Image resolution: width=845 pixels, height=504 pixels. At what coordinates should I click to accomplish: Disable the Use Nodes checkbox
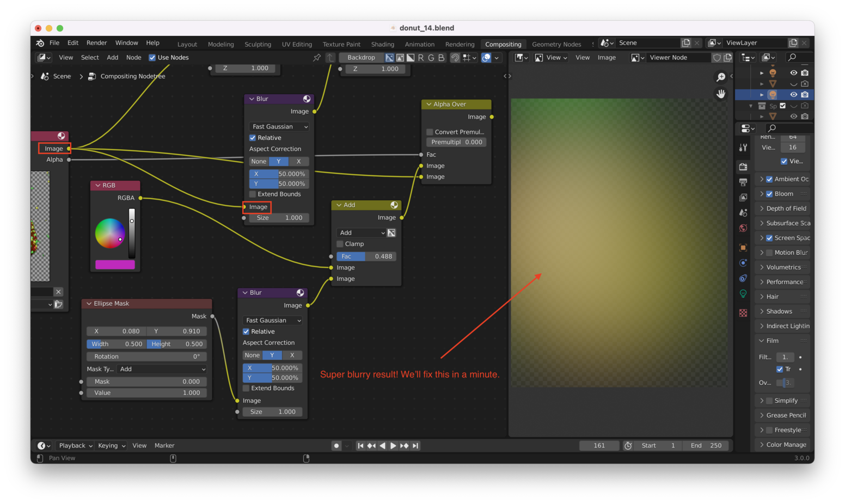pos(152,58)
